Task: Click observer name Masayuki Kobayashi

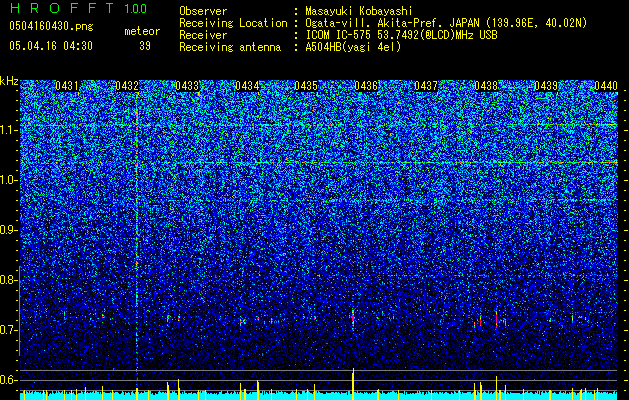Action: pos(359,11)
